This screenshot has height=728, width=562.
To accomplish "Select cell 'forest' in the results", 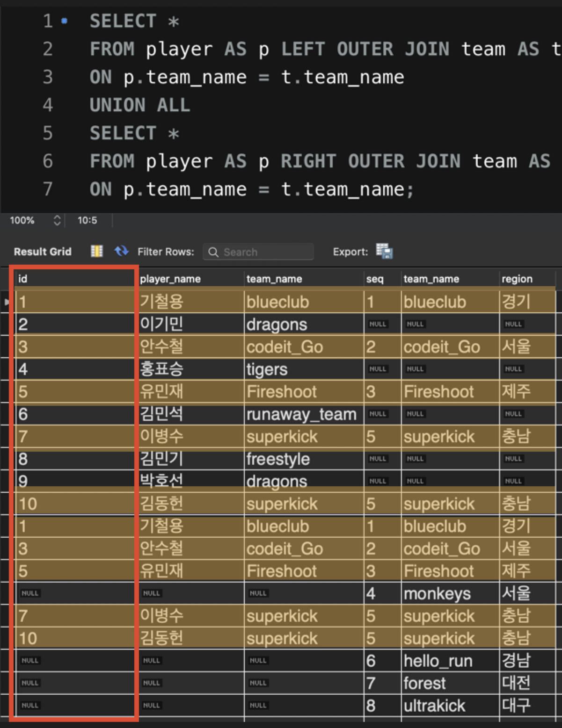I will coord(450,683).
